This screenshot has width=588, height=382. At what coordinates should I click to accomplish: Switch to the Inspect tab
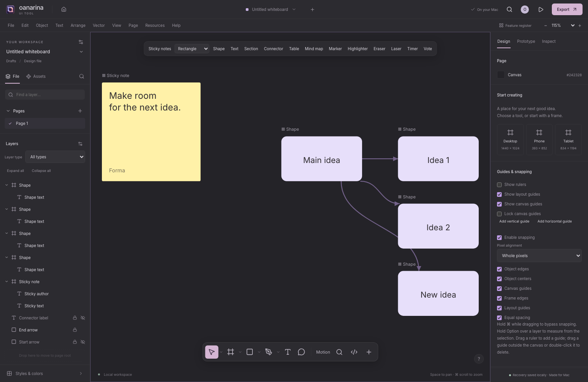(549, 41)
